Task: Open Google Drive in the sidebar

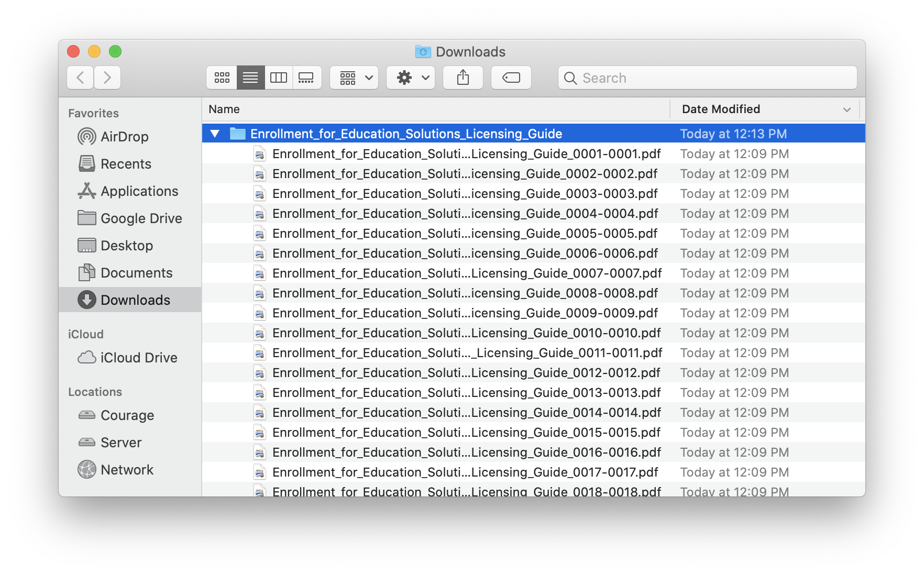Action: coord(130,218)
